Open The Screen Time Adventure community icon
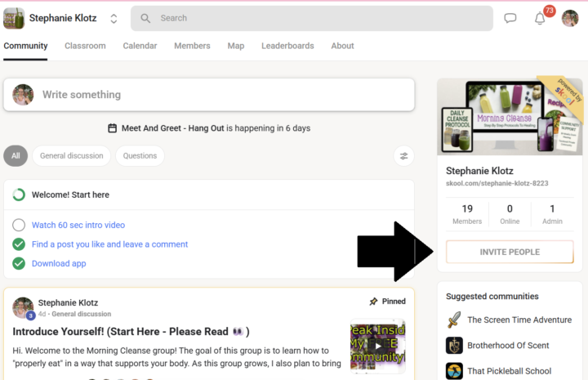This screenshot has width=588, height=380. tap(454, 320)
